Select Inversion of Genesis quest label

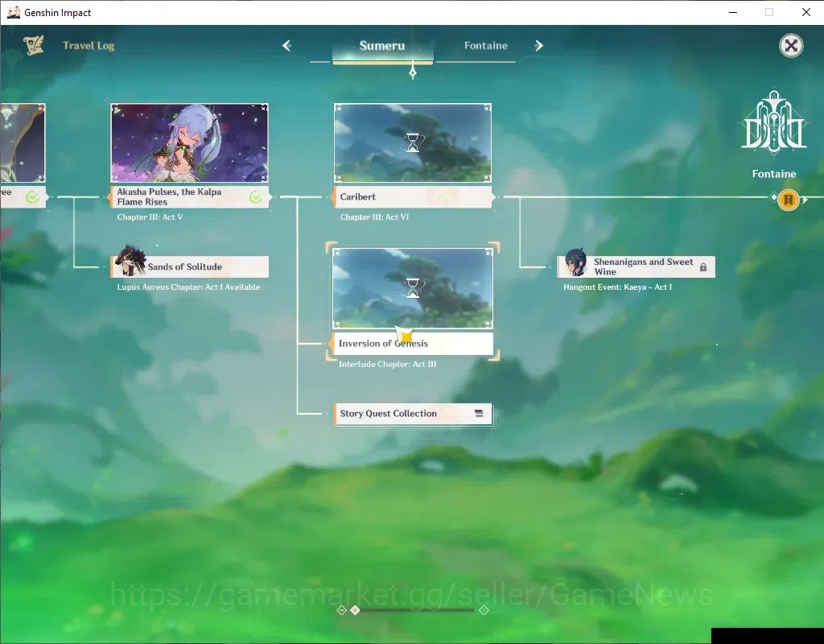[411, 343]
